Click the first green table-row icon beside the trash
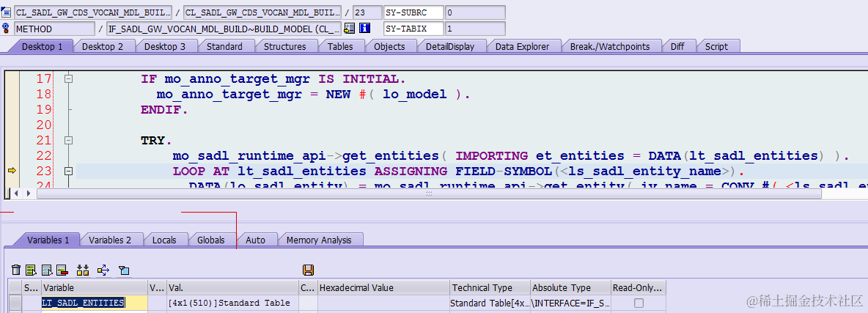Image resolution: width=868 pixels, height=313 pixels. point(31,270)
